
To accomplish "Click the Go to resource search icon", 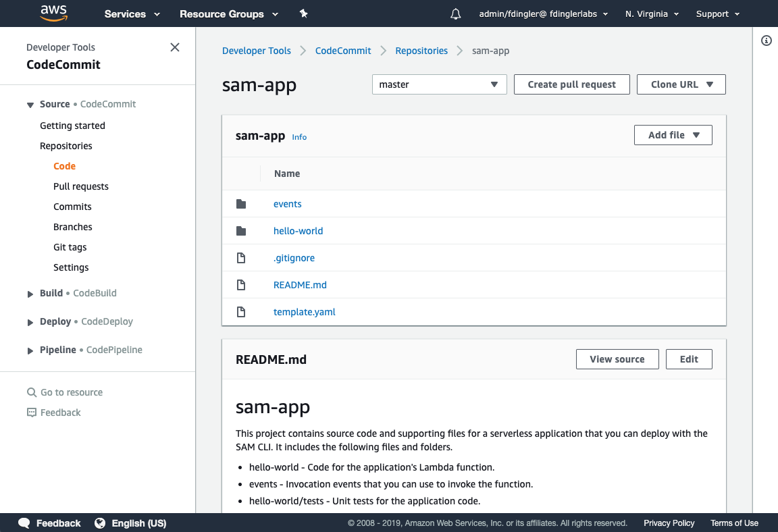I will pyautogui.click(x=32, y=392).
